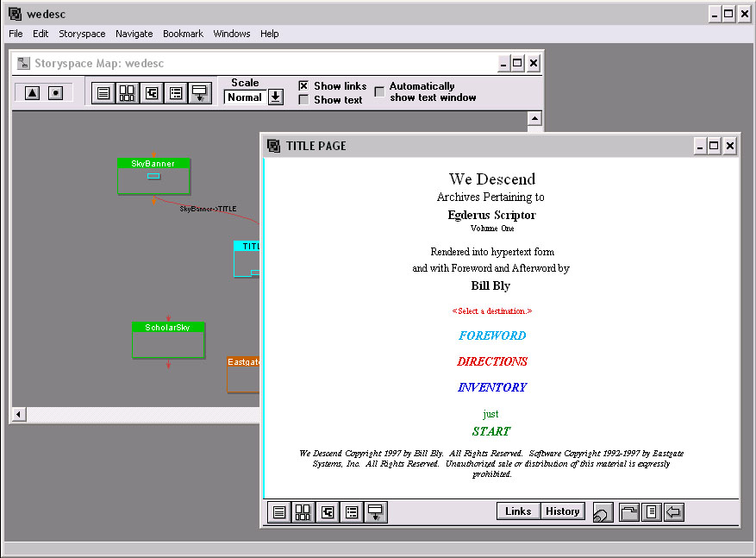Enable Automatically show text window checkbox
Viewport: 756px width, 558px height.
379,91
